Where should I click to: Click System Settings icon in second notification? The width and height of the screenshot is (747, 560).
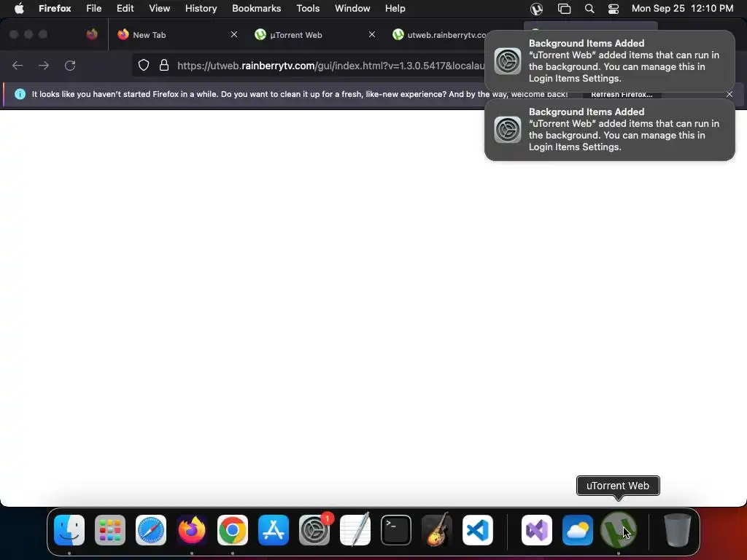click(508, 130)
